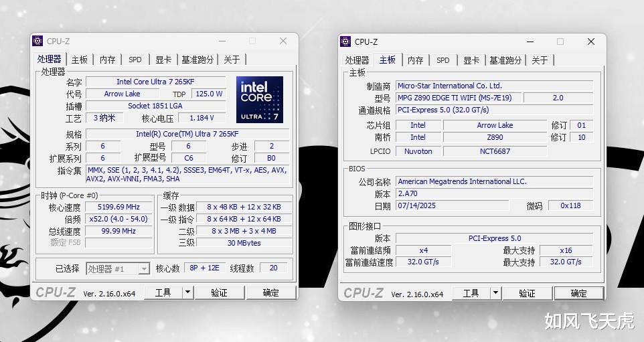The image size is (644, 342).
Task: Switch to 显卡 tab in right CPU-Z window
Action: [x=471, y=60]
